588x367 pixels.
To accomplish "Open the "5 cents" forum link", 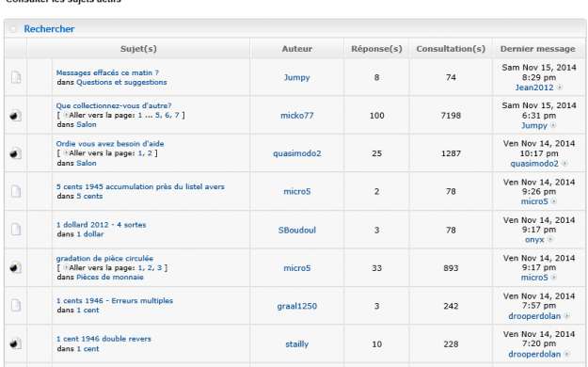I will [89, 196].
